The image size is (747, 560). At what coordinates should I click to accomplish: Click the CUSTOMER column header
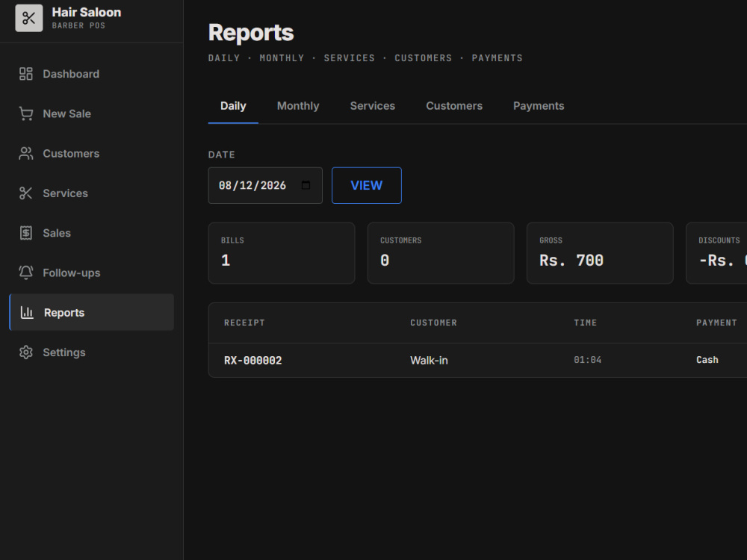[433, 323]
